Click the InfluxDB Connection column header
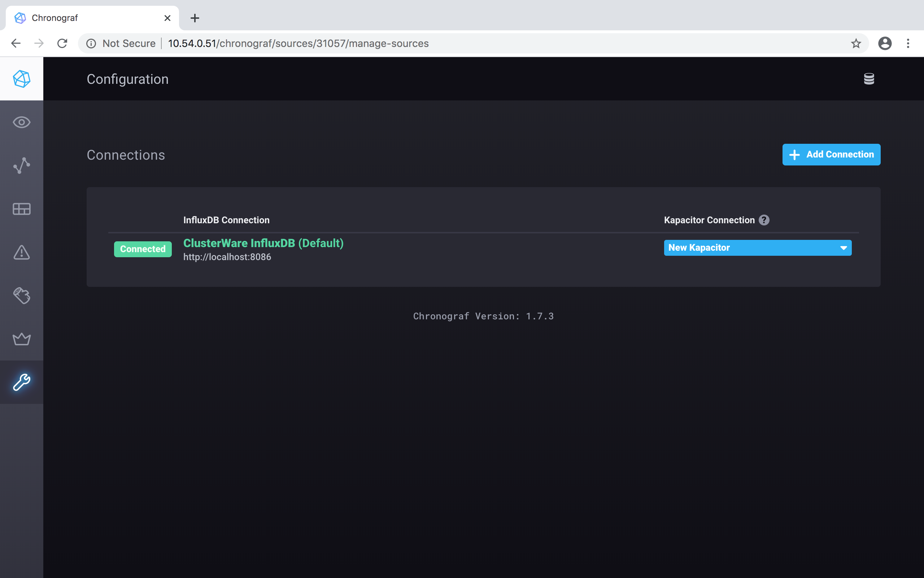 (x=226, y=220)
